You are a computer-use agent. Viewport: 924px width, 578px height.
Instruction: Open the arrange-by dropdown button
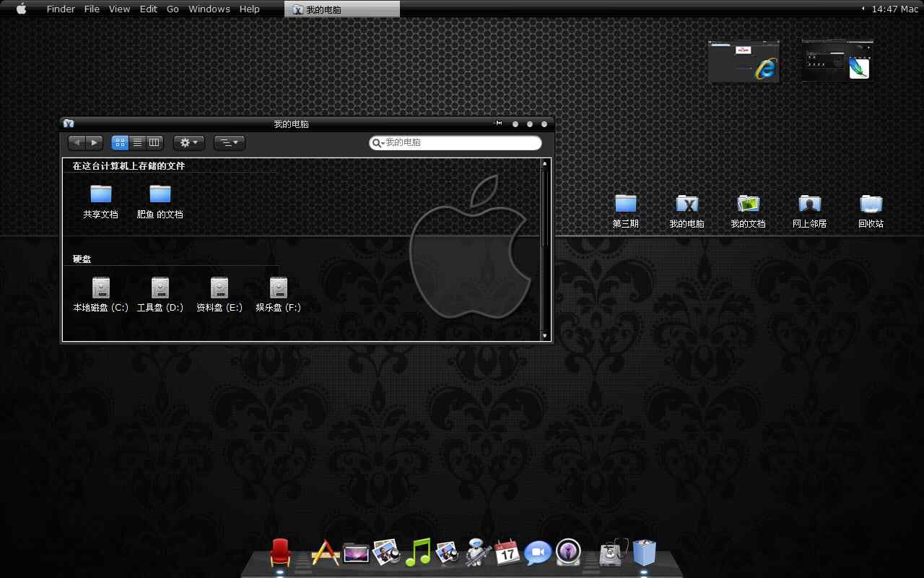[230, 142]
